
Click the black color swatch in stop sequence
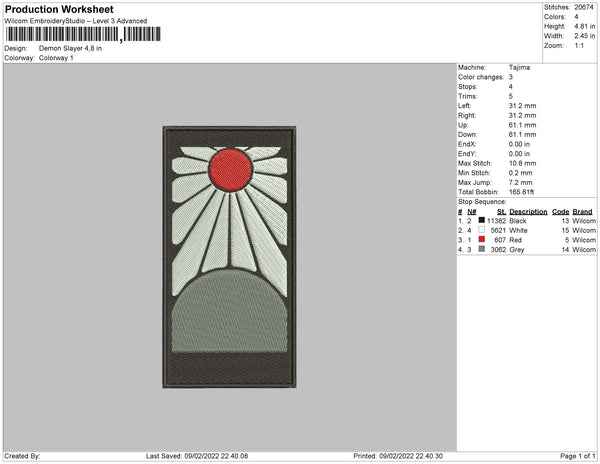pyautogui.click(x=482, y=220)
